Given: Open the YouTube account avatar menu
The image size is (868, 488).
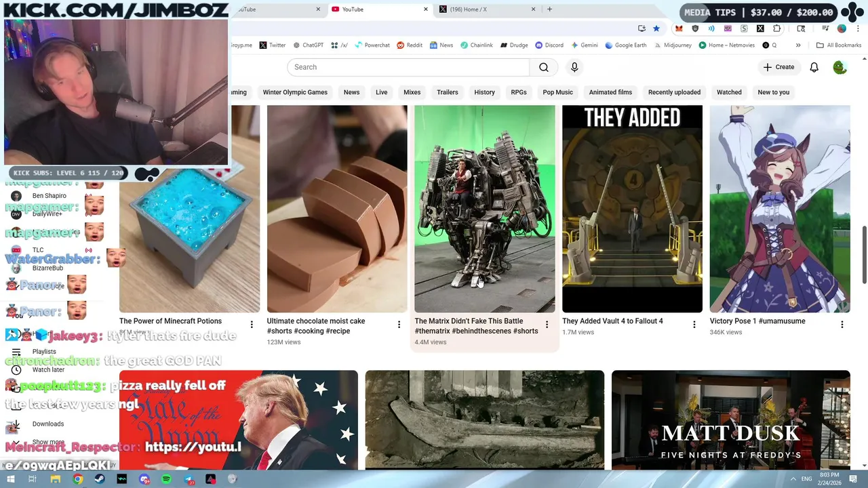Looking at the screenshot, I should pyautogui.click(x=840, y=67).
